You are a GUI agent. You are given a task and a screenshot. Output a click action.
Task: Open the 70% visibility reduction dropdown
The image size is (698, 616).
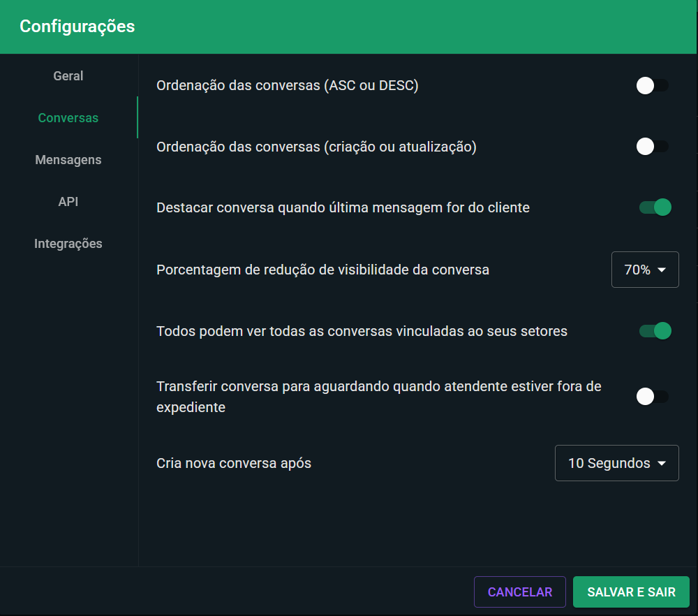pyautogui.click(x=645, y=270)
